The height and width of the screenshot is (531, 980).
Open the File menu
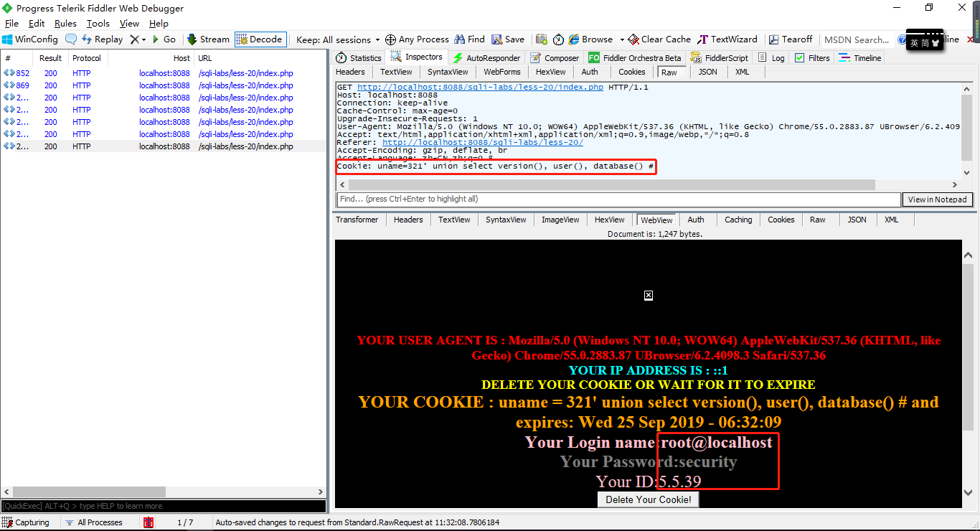(11, 24)
